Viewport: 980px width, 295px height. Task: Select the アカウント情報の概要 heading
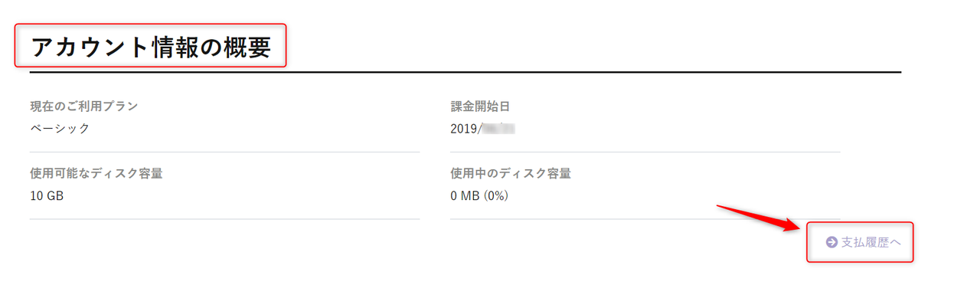coord(151,48)
